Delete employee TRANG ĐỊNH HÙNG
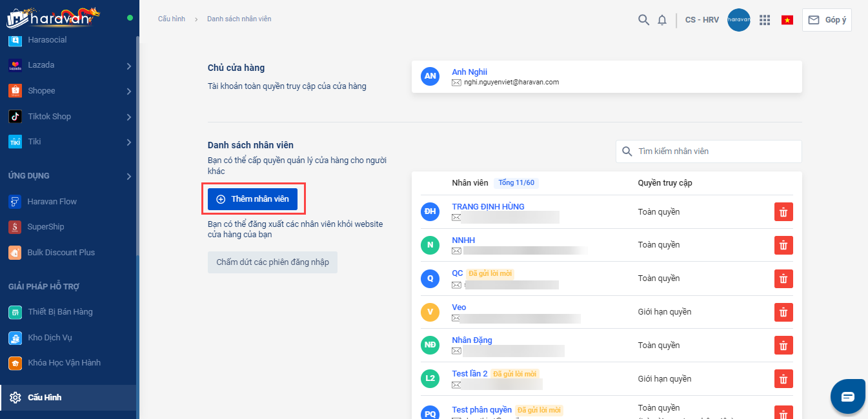The image size is (868, 419). click(x=783, y=212)
